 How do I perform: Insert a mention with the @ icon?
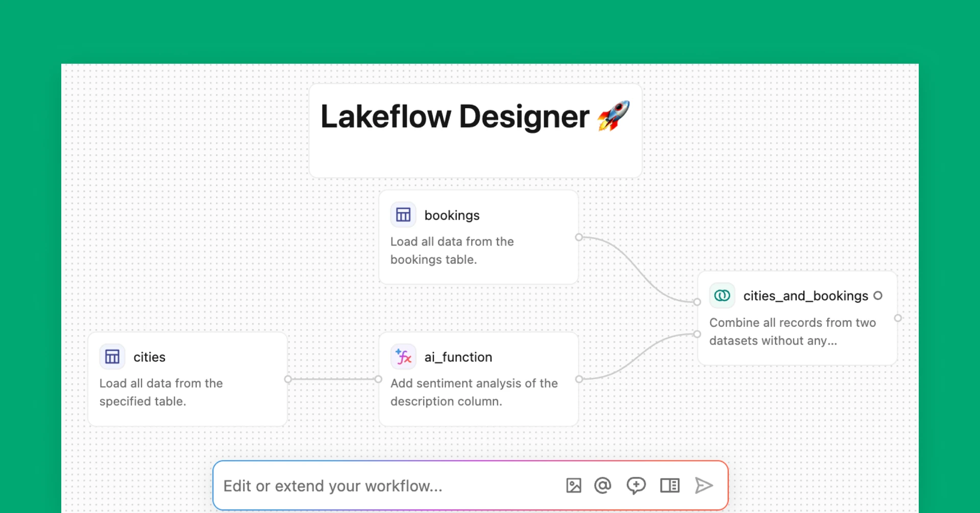pos(603,485)
